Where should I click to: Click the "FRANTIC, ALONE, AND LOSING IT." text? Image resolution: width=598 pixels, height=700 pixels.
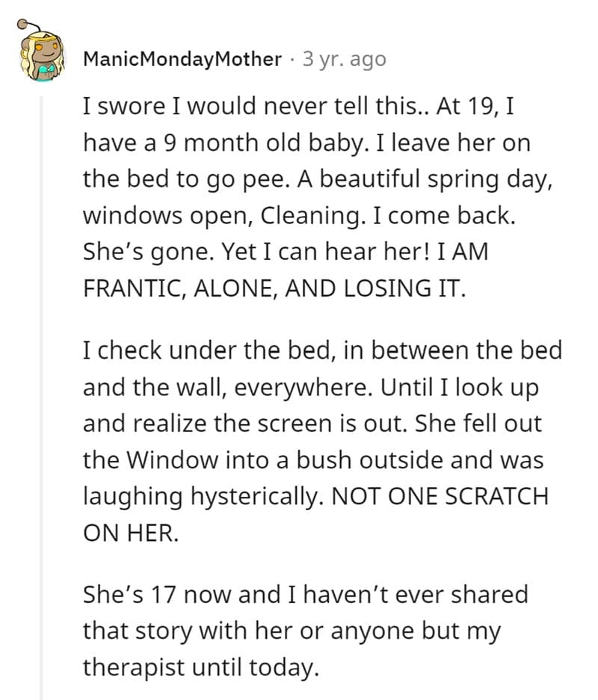pyautogui.click(x=274, y=288)
